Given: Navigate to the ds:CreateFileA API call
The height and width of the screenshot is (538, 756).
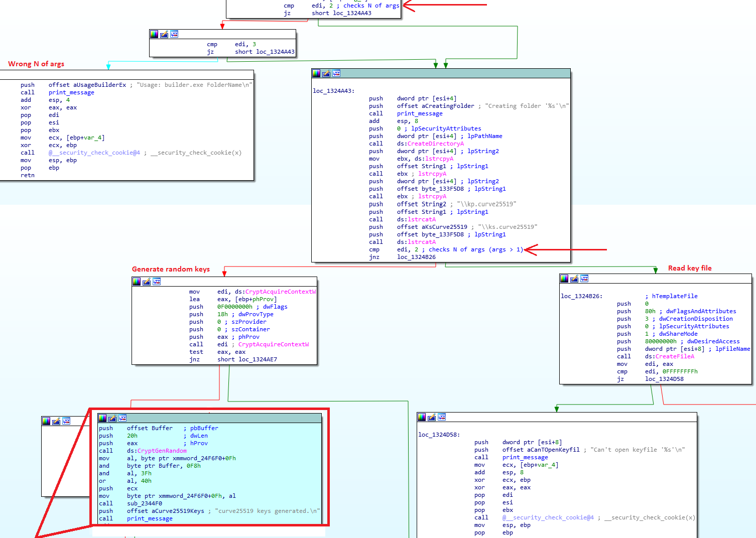Looking at the screenshot, I should coord(675,356).
